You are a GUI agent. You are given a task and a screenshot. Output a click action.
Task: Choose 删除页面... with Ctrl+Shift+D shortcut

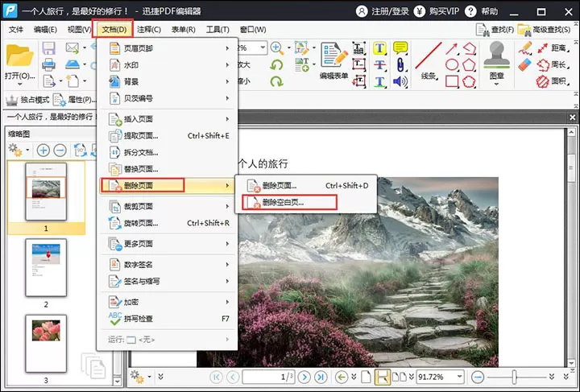(306, 185)
